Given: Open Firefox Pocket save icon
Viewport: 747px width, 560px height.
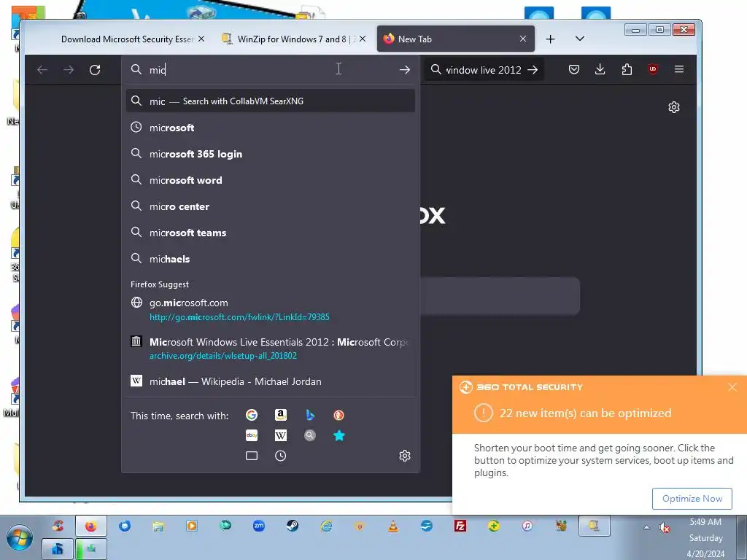Looking at the screenshot, I should pyautogui.click(x=574, y=69).
